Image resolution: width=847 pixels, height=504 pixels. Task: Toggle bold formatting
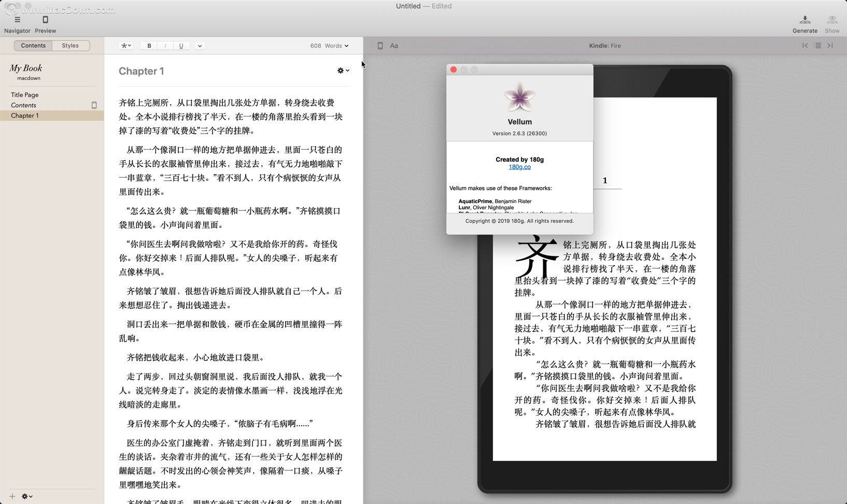[x=149, y=46]
